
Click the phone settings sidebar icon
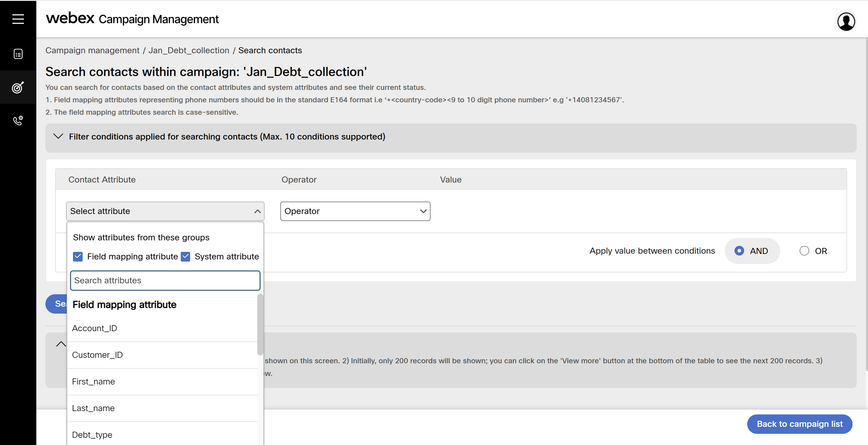18,120
